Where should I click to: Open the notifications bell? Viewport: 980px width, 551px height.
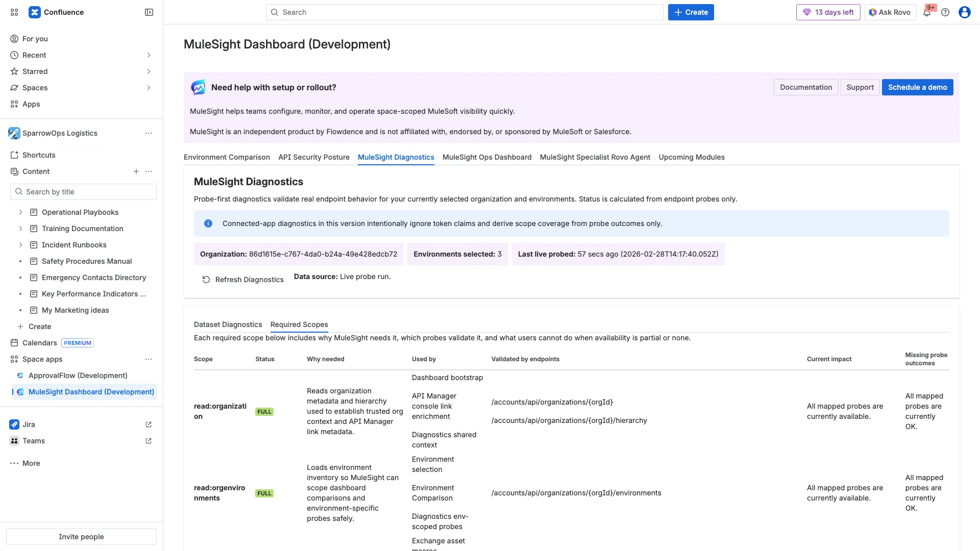927,12
